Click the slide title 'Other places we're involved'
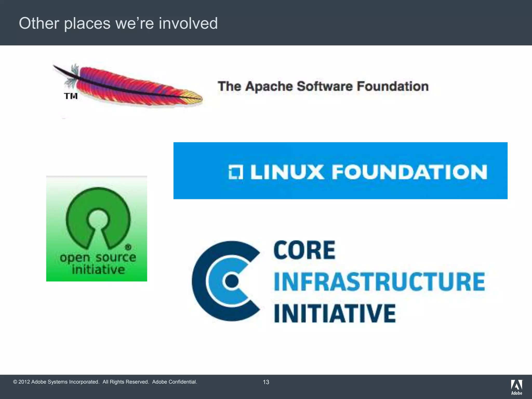The image size is (532, 399). 118,23
